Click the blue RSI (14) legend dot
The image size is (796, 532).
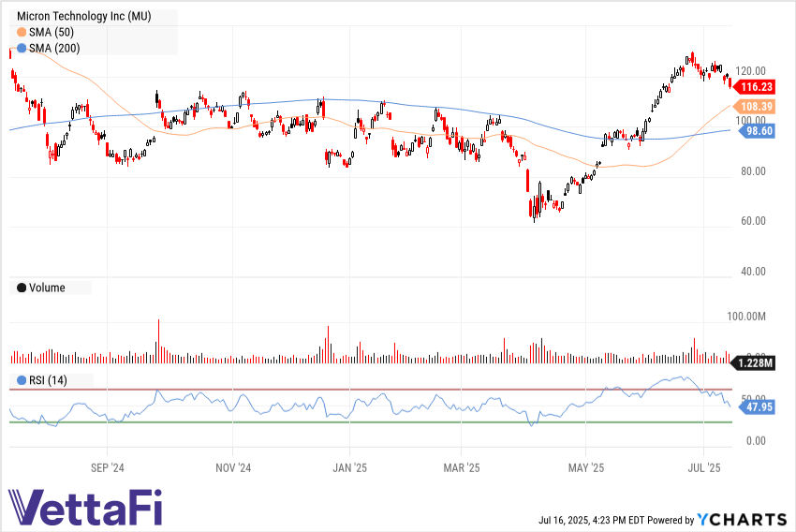[22, 380]
